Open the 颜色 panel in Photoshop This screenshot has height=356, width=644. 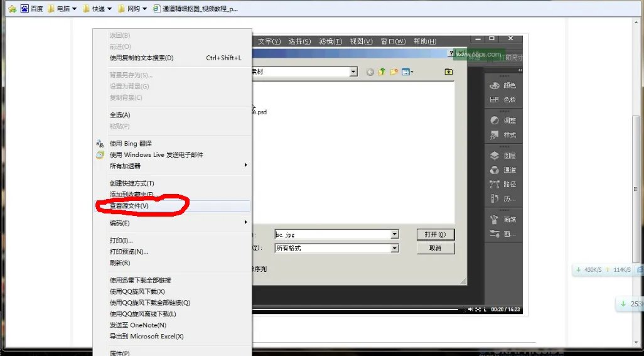click(503, 85)
